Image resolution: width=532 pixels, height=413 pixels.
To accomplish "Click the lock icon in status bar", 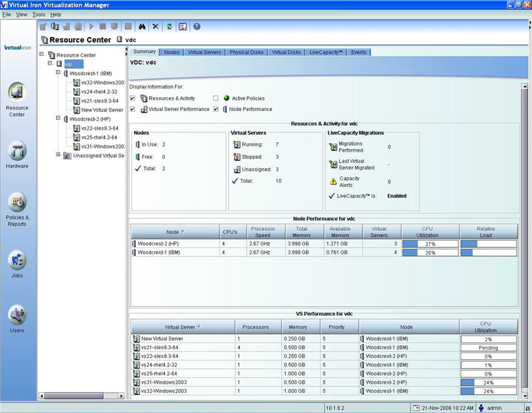I will [x=527, y=408].
